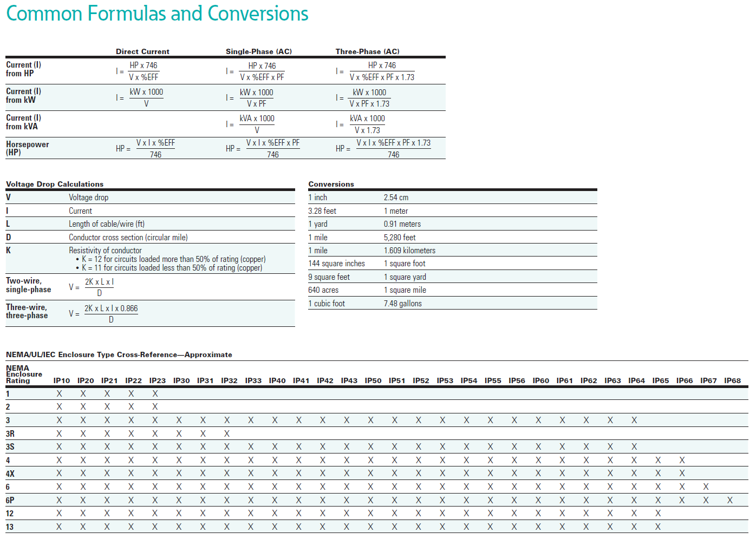Select the 1.609 kilometers value

[409, 251]
